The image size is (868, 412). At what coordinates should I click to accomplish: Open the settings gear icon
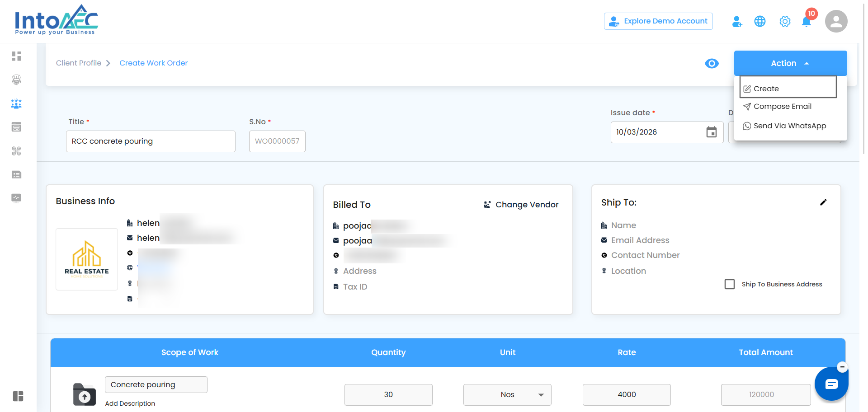785,21
